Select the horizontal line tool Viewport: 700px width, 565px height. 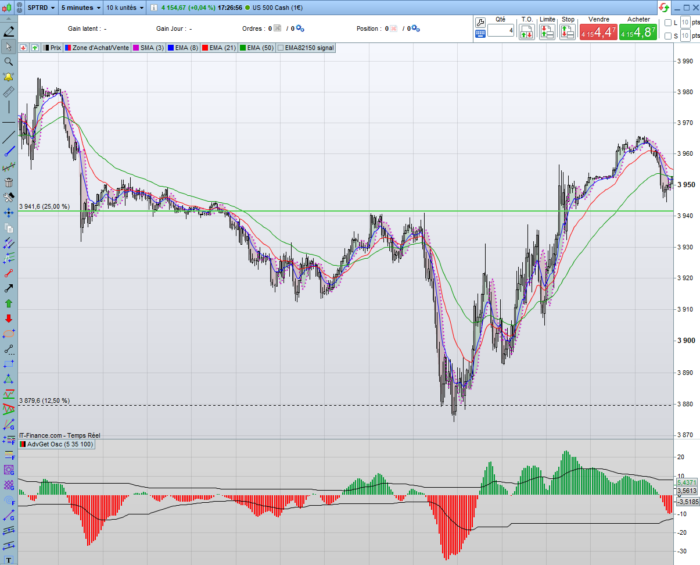pos(8,122)
